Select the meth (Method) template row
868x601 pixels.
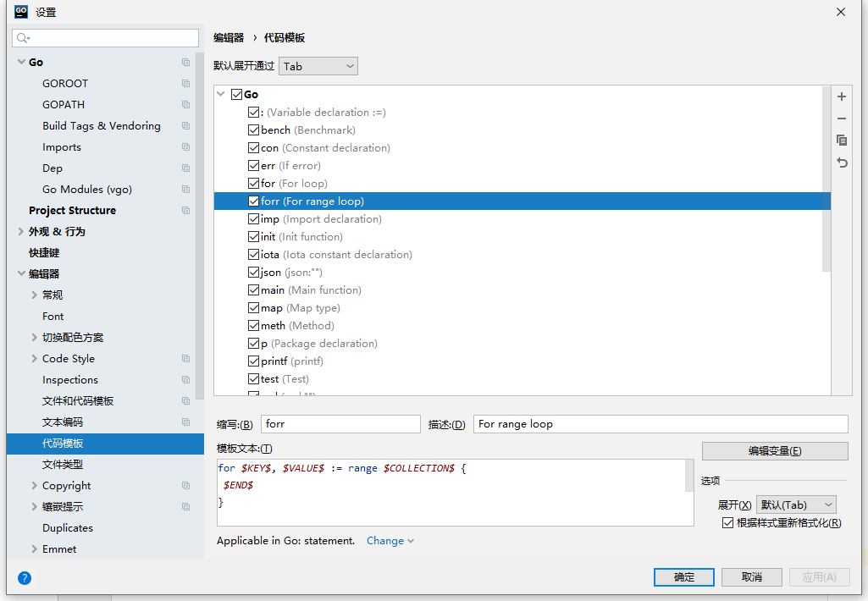click(522, 325)
